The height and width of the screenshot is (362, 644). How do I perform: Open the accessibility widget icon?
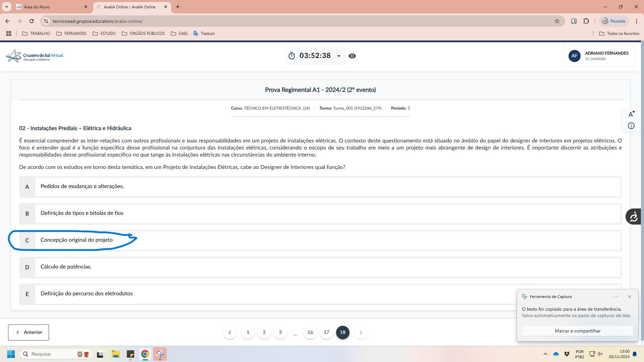coord(633,217)
